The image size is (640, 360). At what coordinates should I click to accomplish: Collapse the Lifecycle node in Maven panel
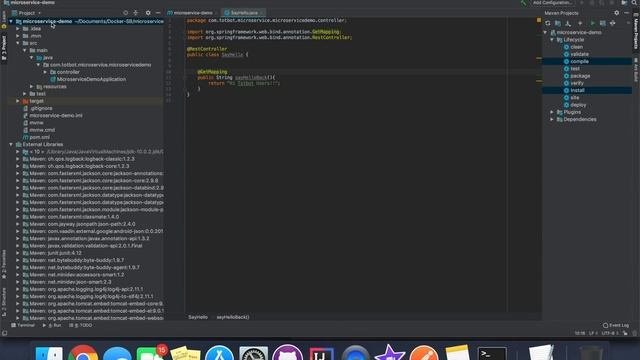pyautogui.click(x=552, y=40)
